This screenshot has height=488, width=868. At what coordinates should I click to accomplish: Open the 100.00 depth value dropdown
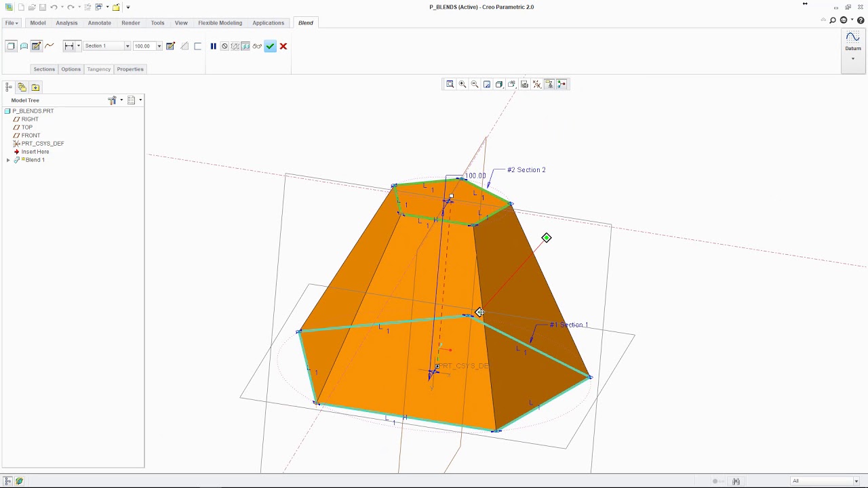[159, 46]
